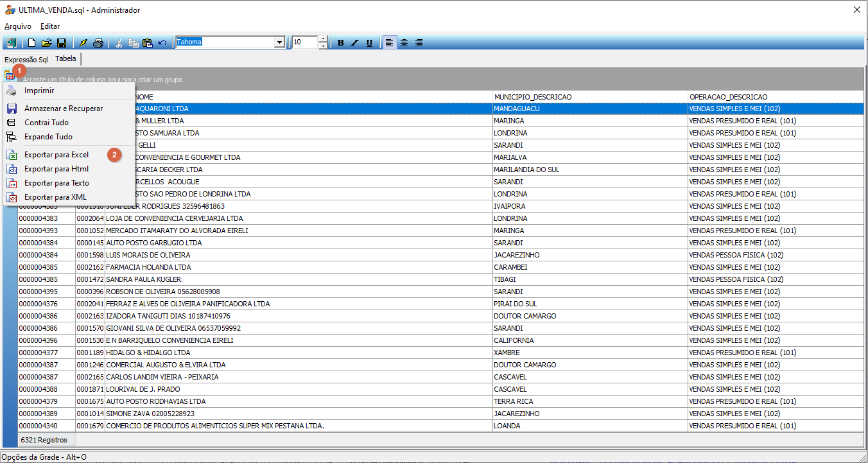
Task: Choose Imprimir from the grid menu
Action: point(69,91)
